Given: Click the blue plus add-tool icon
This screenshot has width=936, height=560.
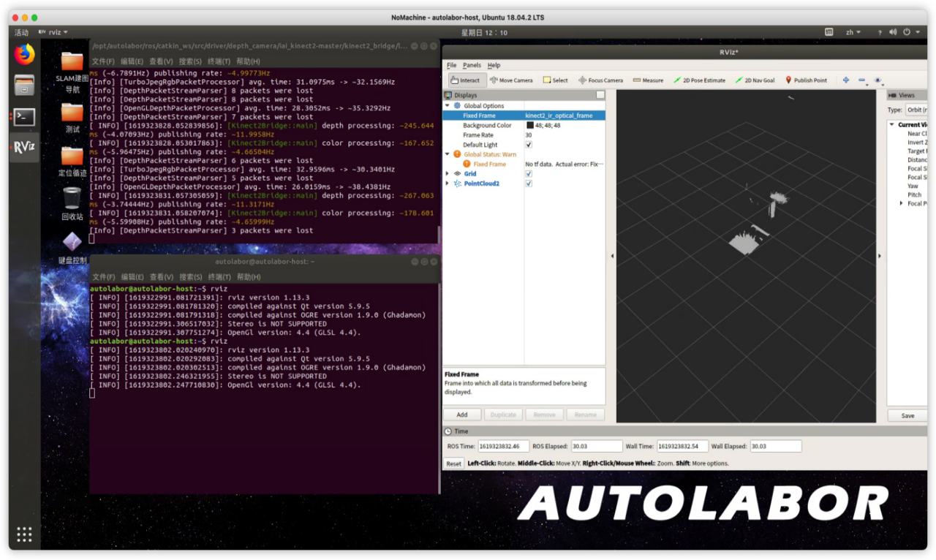Looking at the screenshot, I should pyautogui.click(x=845, y=80).
